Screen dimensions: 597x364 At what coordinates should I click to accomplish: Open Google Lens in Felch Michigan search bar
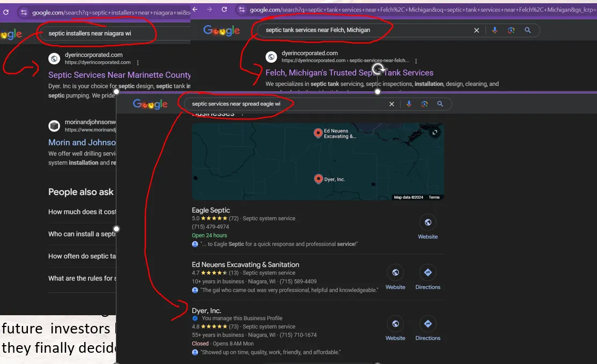511,30
